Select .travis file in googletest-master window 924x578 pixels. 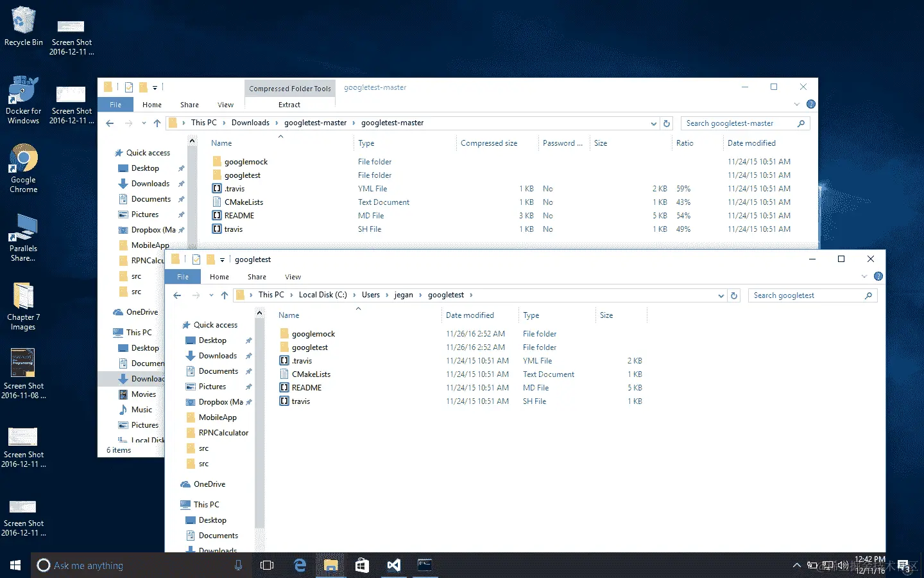(x=228, y=189)
